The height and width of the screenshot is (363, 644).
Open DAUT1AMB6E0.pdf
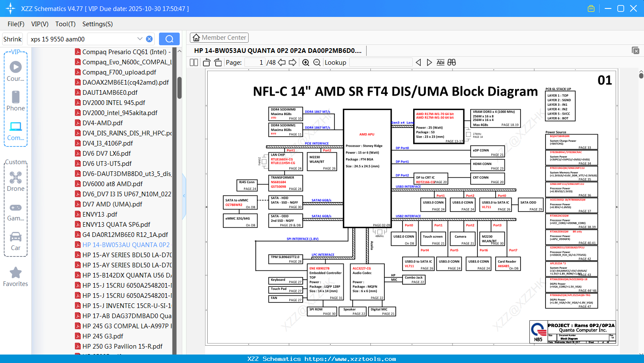pos(106,93)
